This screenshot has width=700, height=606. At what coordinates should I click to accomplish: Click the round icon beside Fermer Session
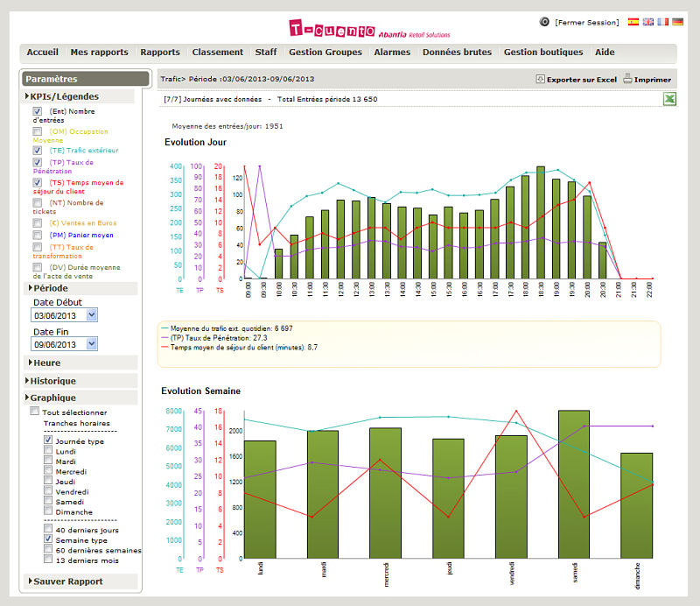coord(544,22)
